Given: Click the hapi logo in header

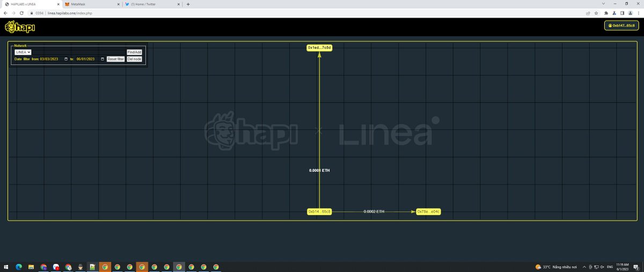Looking at the screenshot, I should [x=20, y=27].
